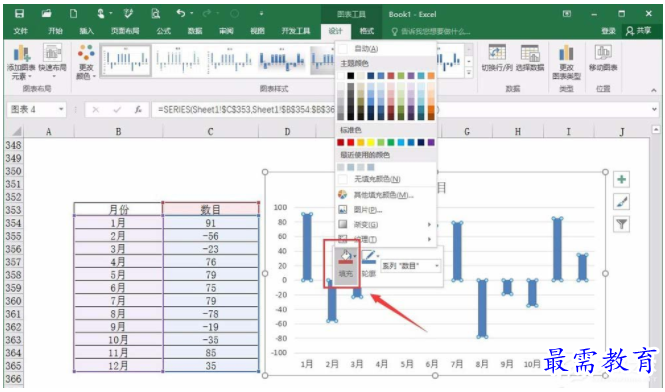Switch to the 开发工具 (Developer) tab
665x392 pixels.
296,31
